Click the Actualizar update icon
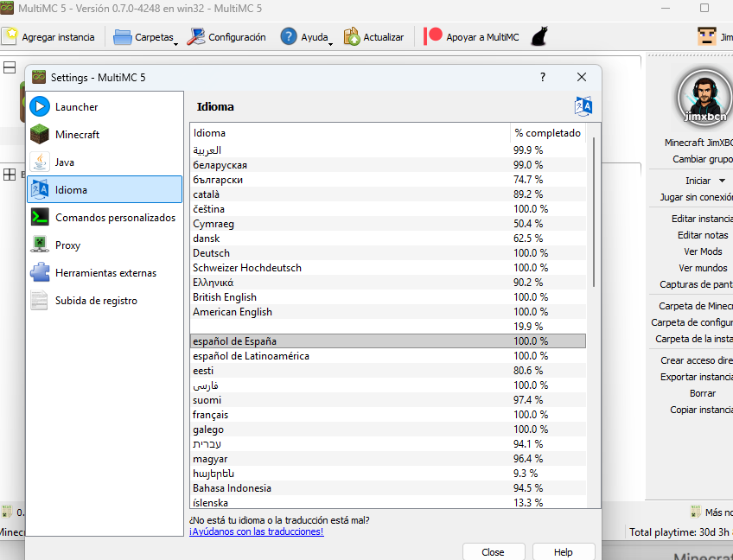The height and width of the screenshot is (560, 733). [352, 36]
